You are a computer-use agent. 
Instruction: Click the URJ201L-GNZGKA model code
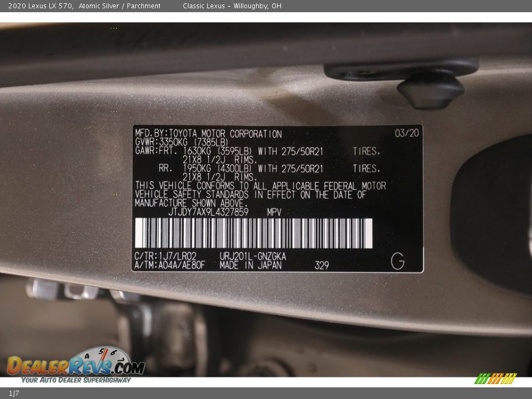coord(253,256)
